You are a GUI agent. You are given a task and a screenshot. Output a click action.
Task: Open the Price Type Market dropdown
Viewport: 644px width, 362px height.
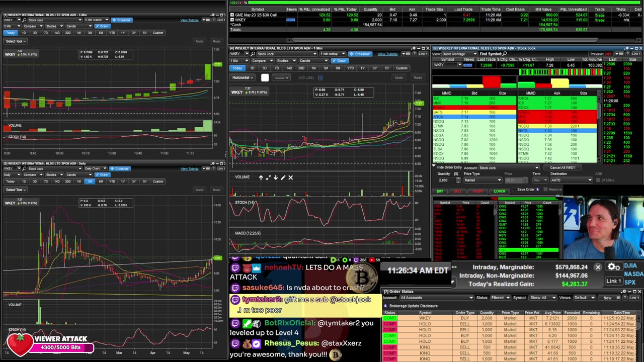[482, 180]
